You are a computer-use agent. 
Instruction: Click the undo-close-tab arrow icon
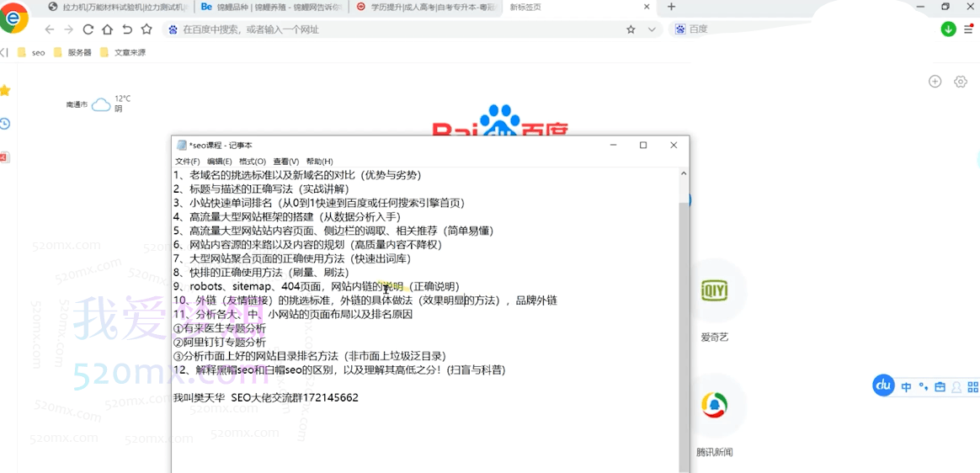coord(127,29)
